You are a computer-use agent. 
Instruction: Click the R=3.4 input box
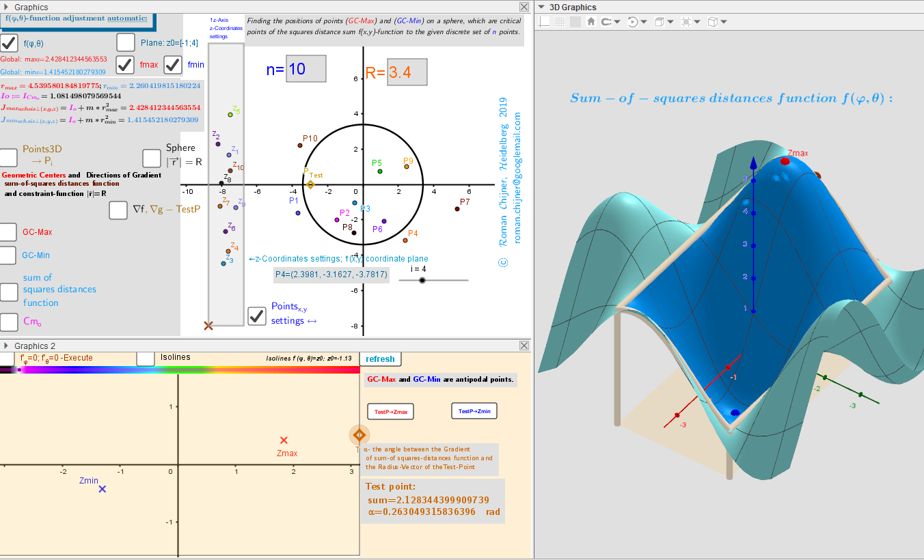(x=407, y=72)
